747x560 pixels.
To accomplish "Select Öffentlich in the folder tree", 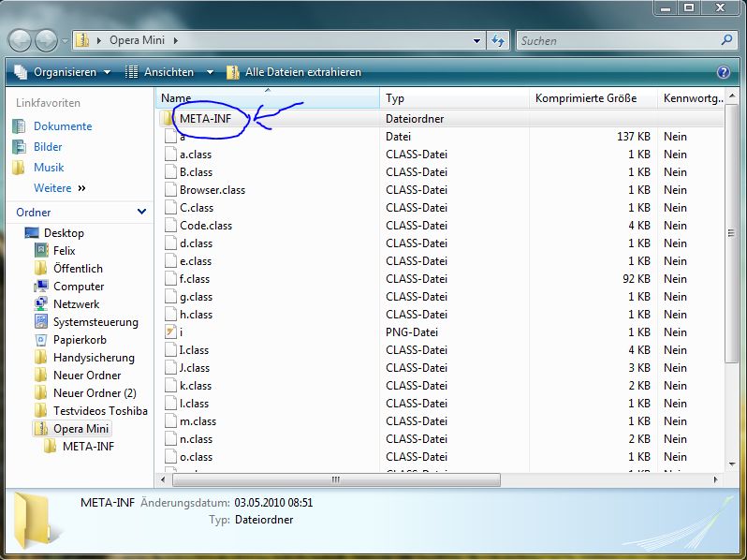I will [x=78, y=269].
